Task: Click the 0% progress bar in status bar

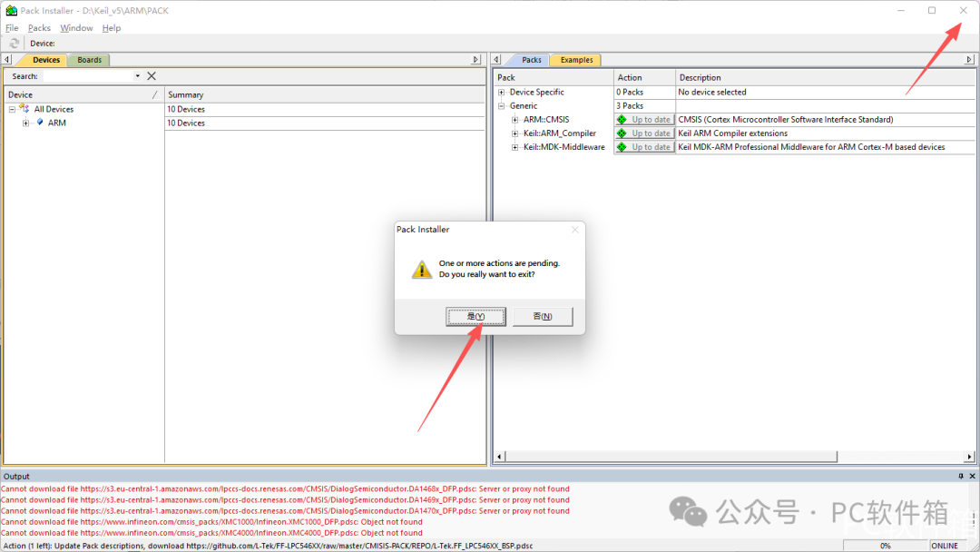Action: click(x=885, y=546)
